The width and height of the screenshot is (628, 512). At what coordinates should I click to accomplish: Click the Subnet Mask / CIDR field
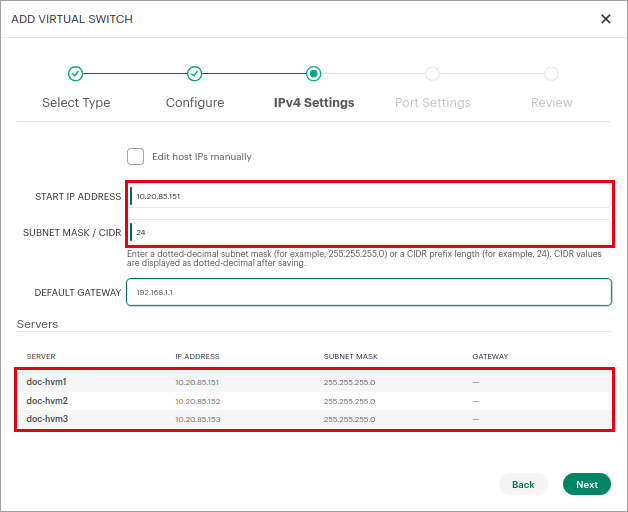pyautogui.click(x=369, y=232)
